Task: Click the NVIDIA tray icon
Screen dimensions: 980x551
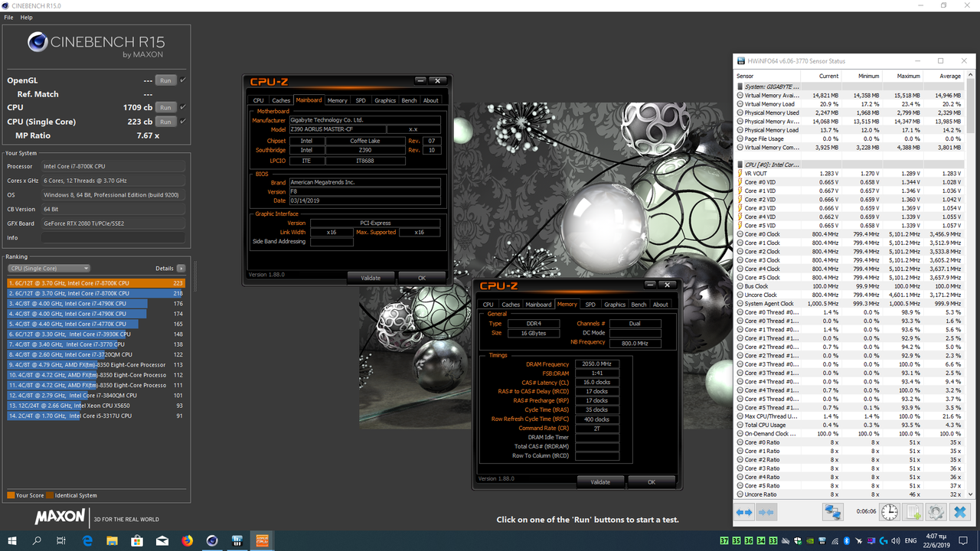Action: click(x=812, y=540)
